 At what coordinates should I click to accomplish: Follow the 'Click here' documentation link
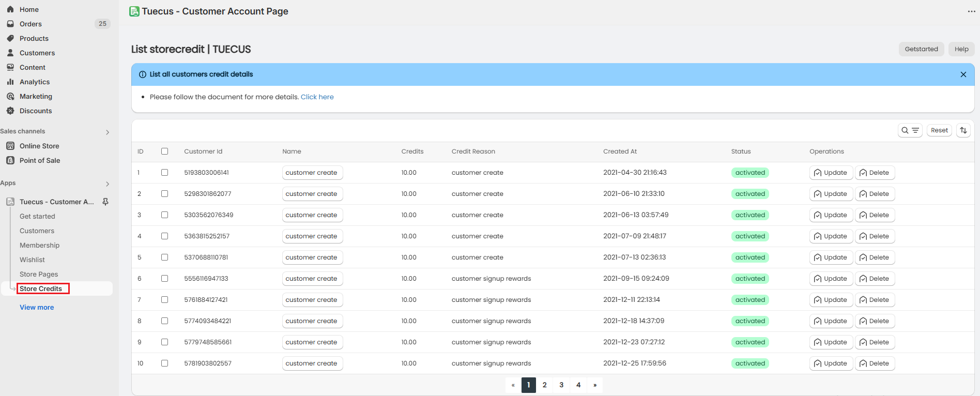317,97
